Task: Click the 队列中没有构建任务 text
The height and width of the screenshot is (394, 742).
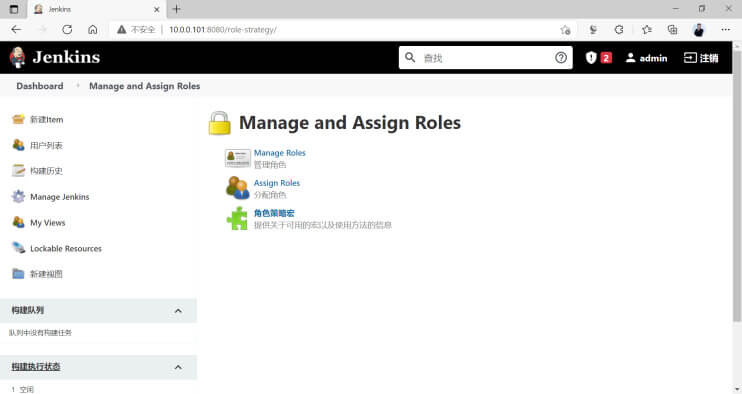Action: tap(40, 333)
